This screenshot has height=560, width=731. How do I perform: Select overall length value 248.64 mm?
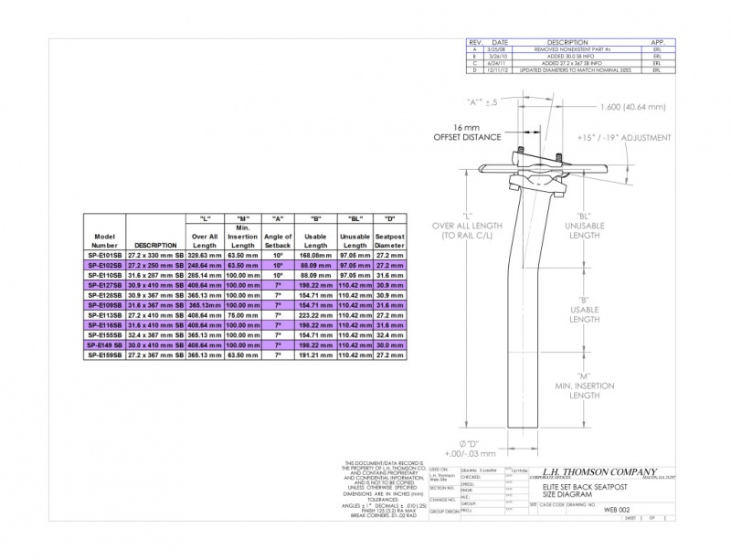(x=205, y=265)
